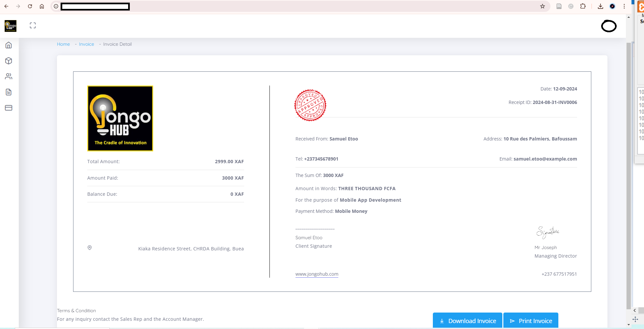644x329 pixels.
Task: Expand the page info icon in address bar
Action: (x=56, y=6)
